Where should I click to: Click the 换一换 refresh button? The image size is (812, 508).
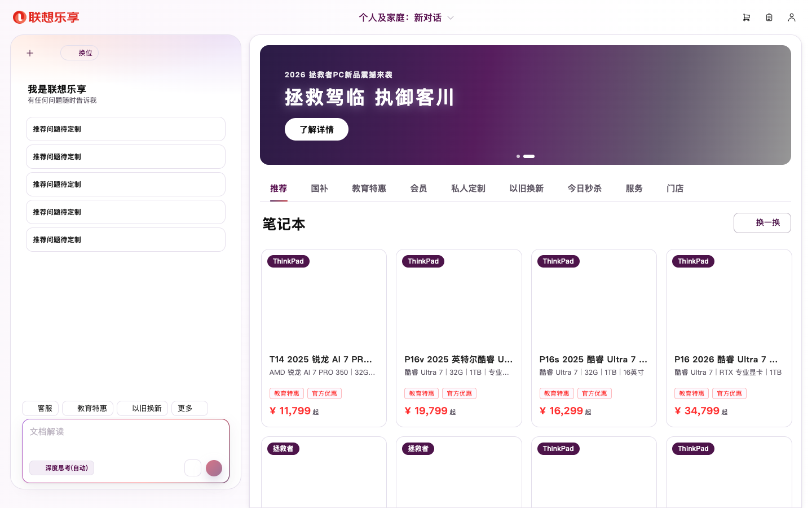762,223
